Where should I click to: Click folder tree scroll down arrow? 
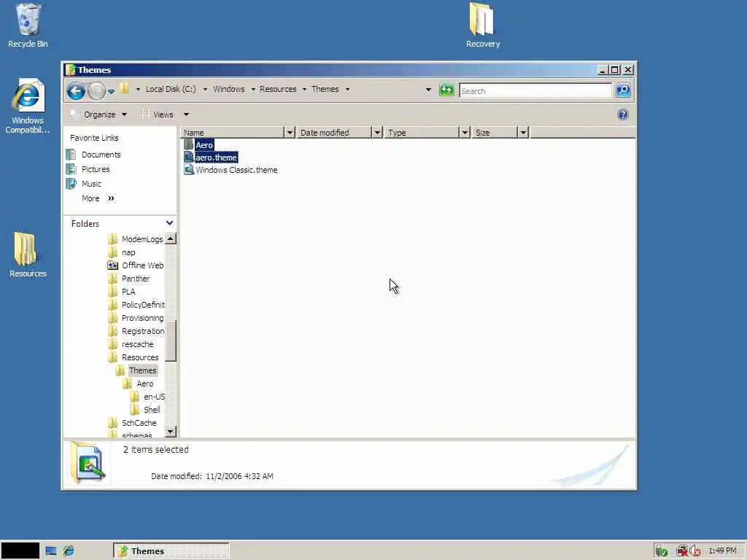[171, 432]
